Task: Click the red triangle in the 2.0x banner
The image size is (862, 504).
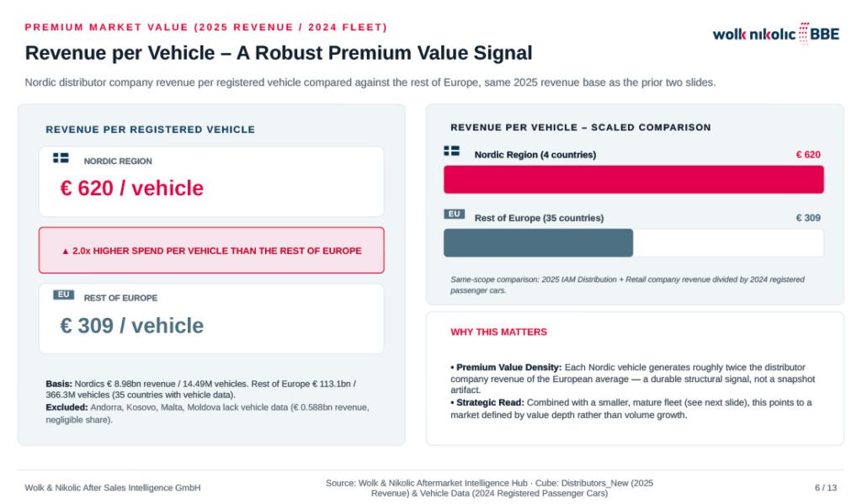Action: (66, 252)
